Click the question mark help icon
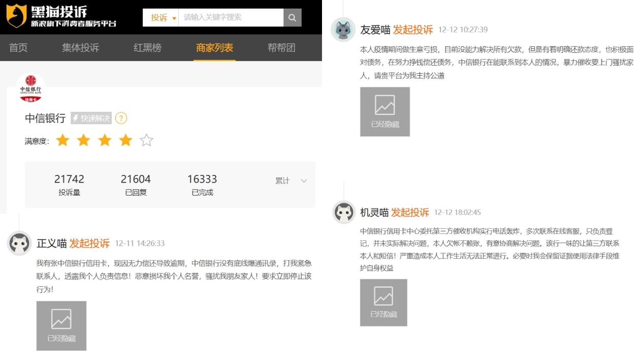This screenshot has width=644, height=363. tap(121, 118)
